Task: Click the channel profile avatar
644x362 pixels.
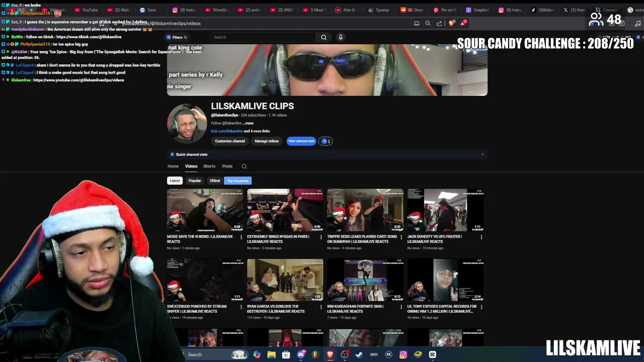Action: (187, 124)
